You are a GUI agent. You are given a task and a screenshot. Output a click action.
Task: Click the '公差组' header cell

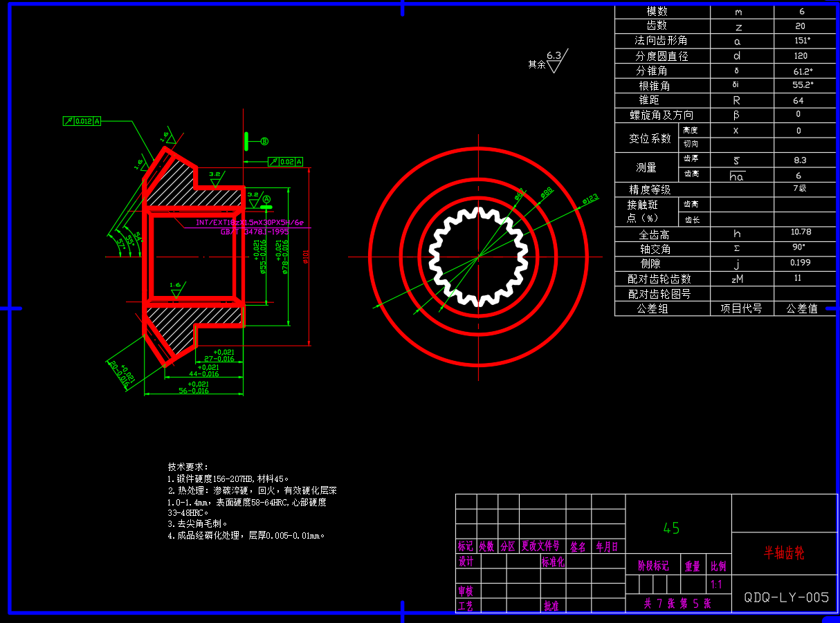[652, 309]
